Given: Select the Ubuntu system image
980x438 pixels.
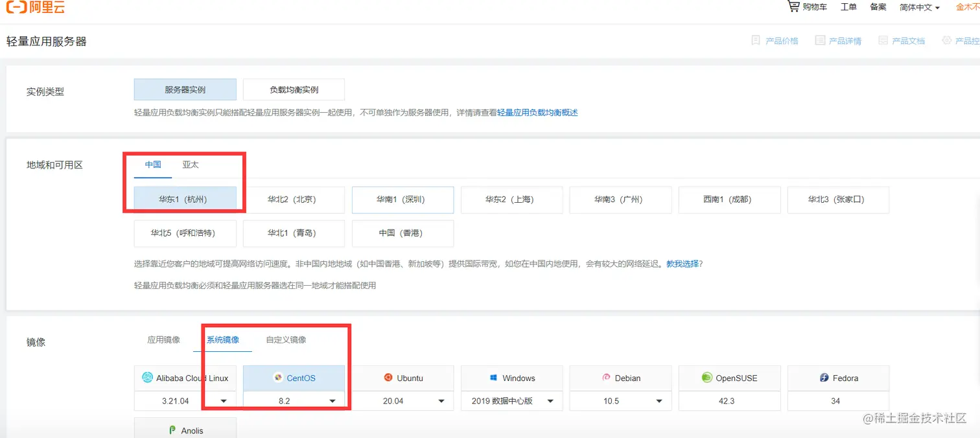Looking at the screenshot, I should click(x=402, y=378).
